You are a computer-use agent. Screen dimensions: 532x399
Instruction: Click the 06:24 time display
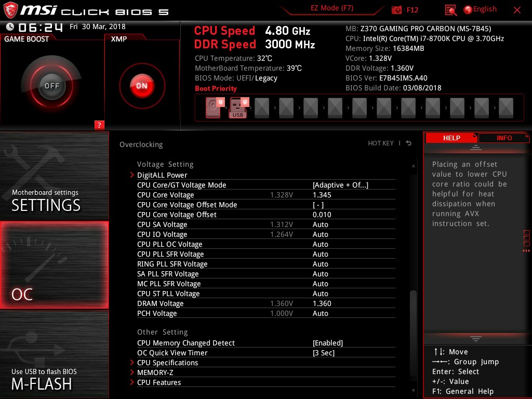tap(41, 27)
